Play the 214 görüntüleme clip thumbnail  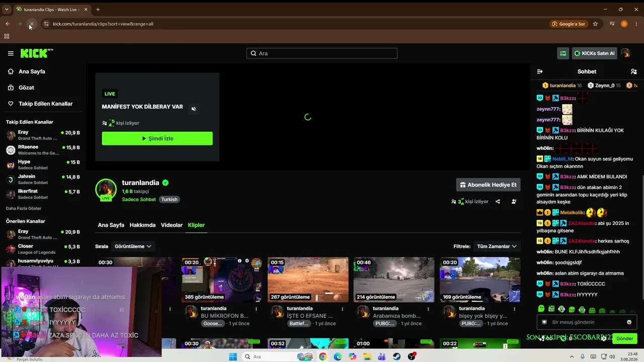click(x=394, y=280)
